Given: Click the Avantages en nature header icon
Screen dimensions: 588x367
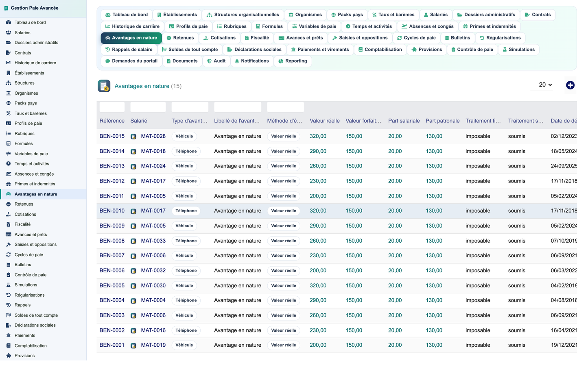Looking at the screenshot, I should click(104, 86).
